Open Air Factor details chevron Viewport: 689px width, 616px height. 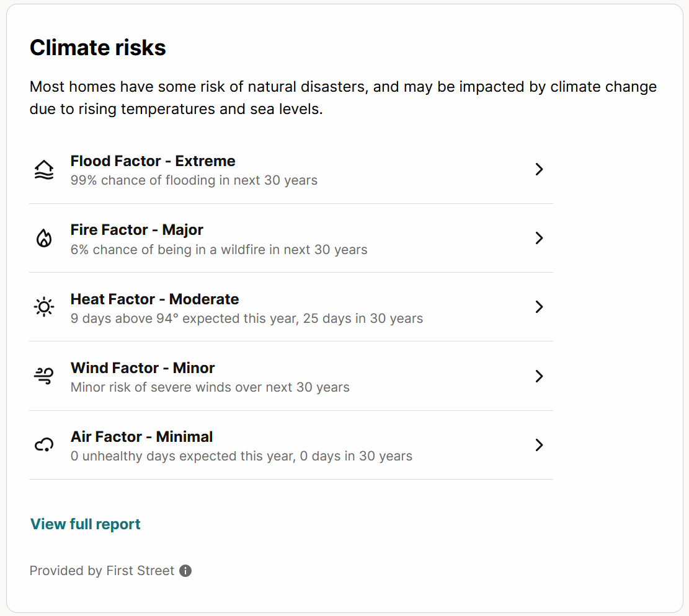tap(539, 444)
